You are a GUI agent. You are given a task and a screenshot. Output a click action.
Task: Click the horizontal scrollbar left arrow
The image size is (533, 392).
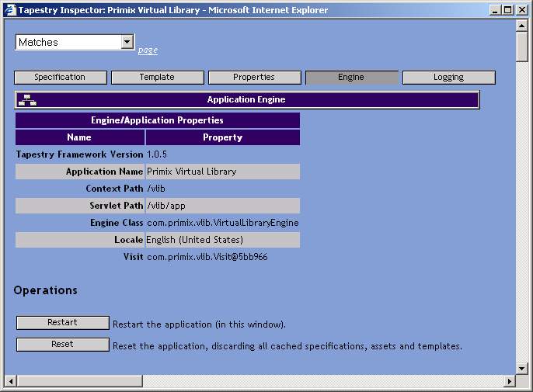tap(10, 381)
